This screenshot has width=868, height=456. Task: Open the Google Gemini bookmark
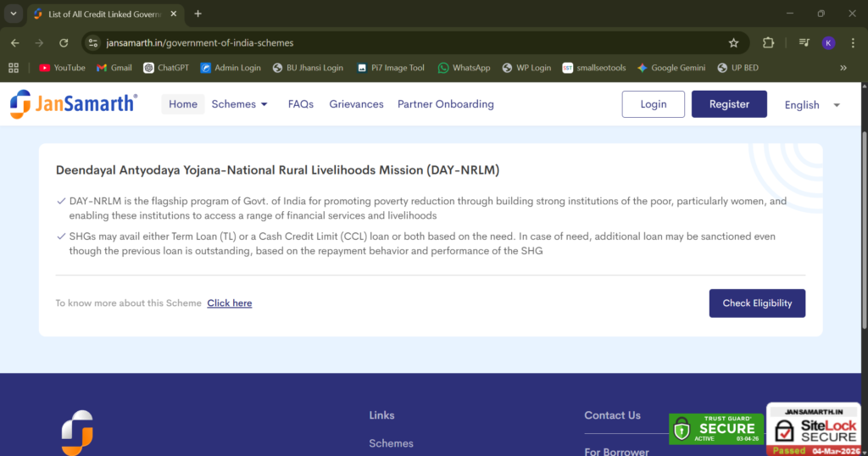pos(672,68)
